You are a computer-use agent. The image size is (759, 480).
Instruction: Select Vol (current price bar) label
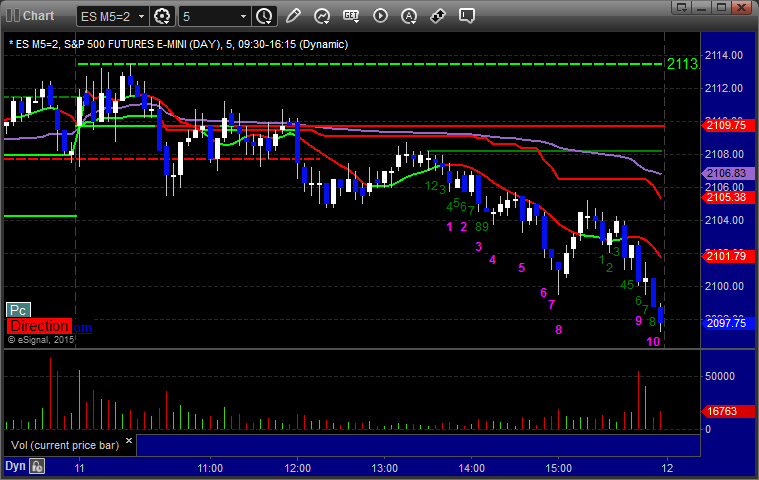click(65, 445)
